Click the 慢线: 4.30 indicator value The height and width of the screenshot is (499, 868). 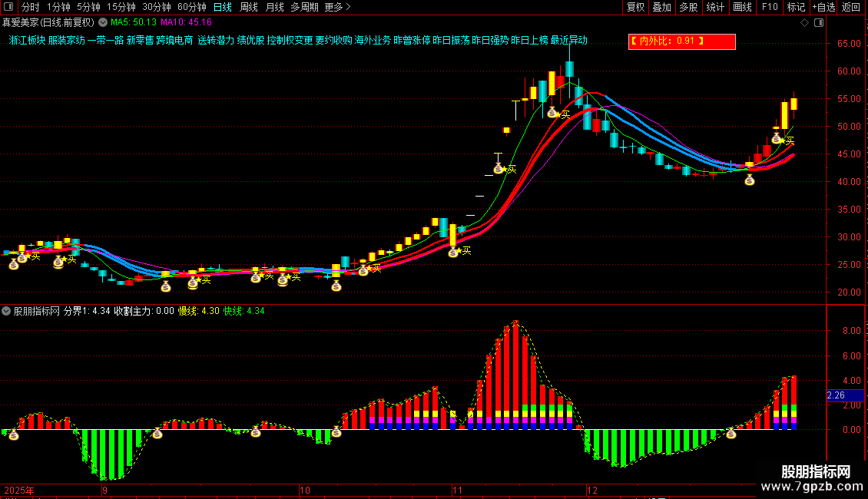[x=199, y=311]
